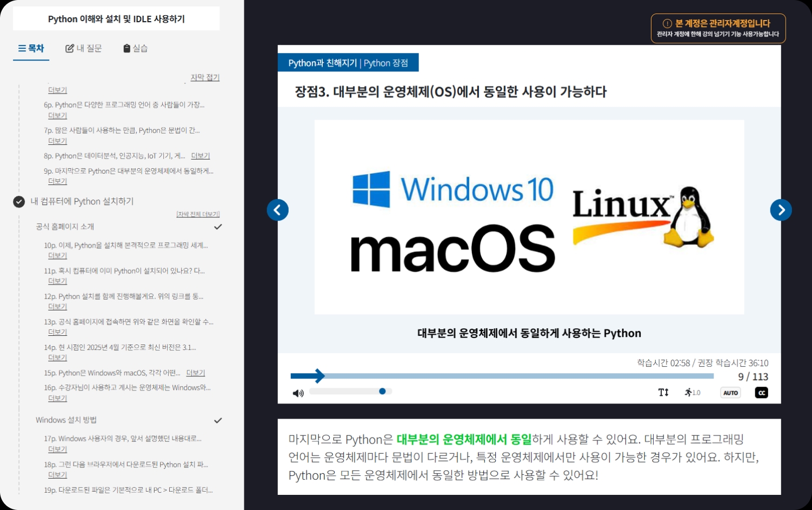Expand 더보기 under the 11p caption

click(x=57, y=281)
